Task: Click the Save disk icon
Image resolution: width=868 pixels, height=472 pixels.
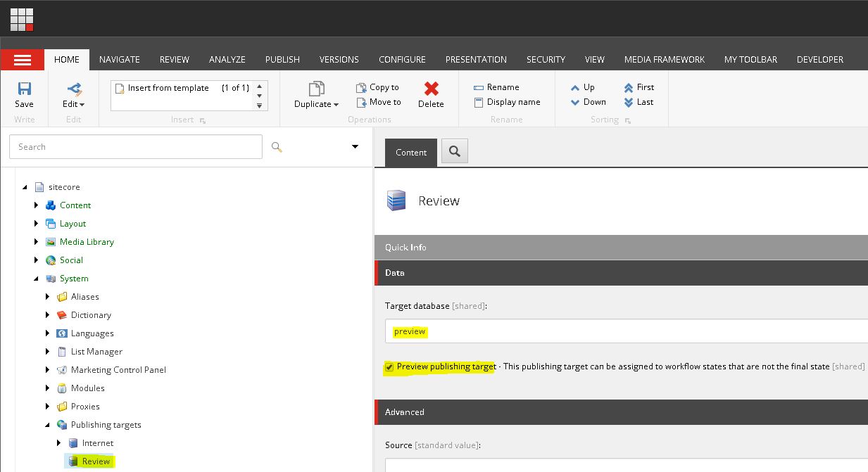Action: coord(24,89)
